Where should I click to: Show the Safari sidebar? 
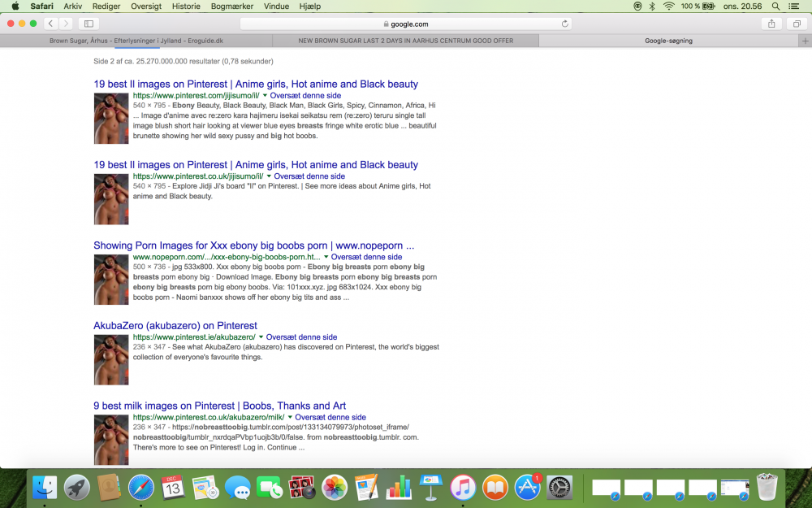click(x=89, y=24)
